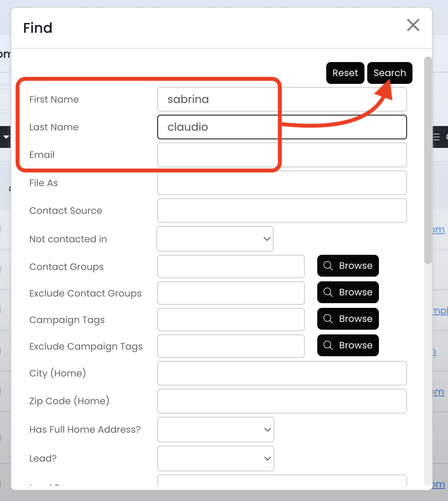Expand the Has Full Home Address dropdown
Image resolution: width=448 pixels, height=501 pixels.
215,430
